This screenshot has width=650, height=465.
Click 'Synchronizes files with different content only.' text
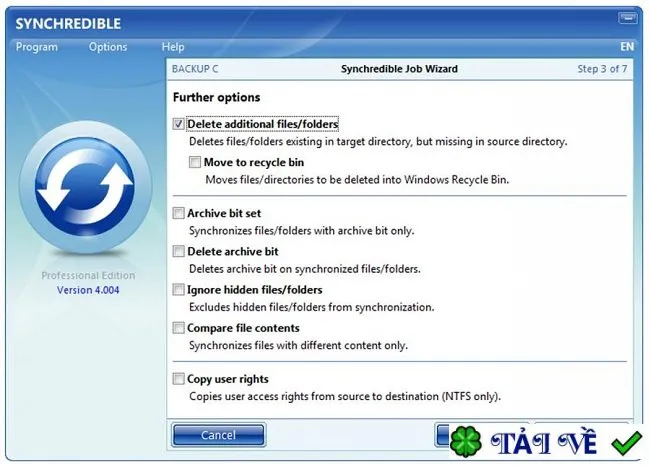point(298,346)
